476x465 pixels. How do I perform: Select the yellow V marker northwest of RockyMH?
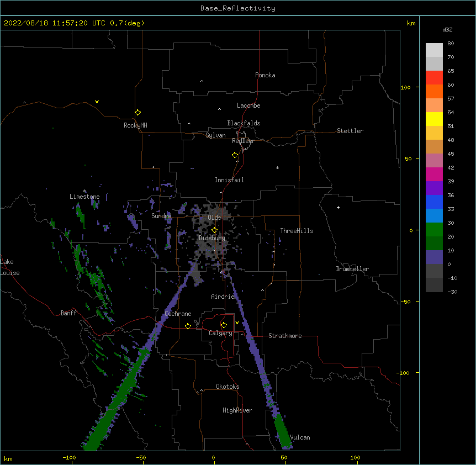[x=97, y=102]
